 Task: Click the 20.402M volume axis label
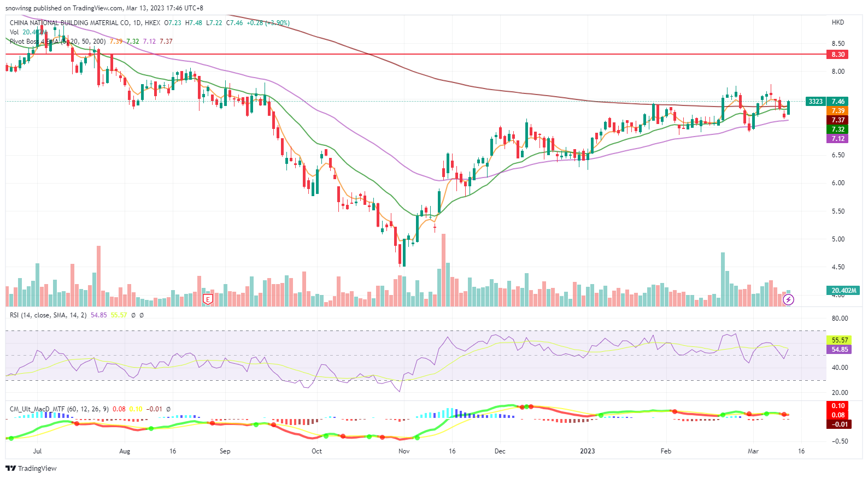point(843,291)
